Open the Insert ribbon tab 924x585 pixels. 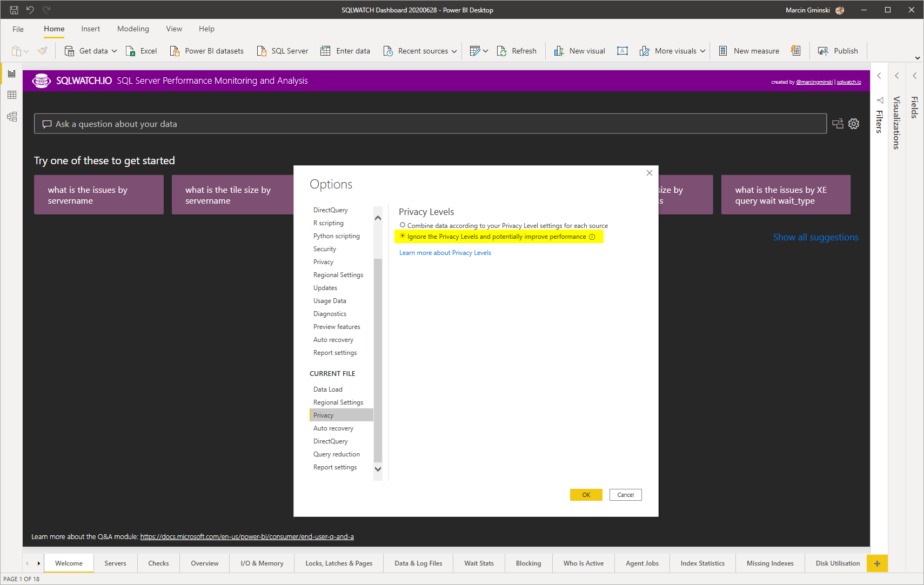(91, 29)
